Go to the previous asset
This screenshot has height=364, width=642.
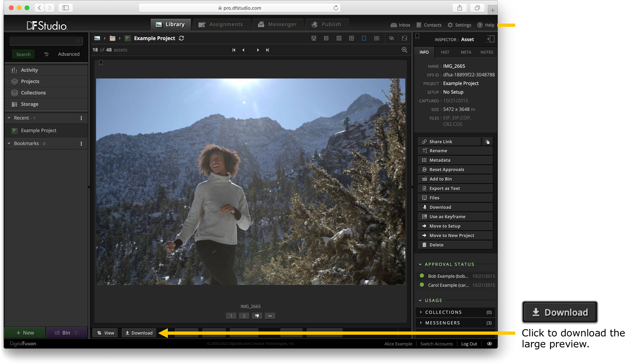[243, 50]
